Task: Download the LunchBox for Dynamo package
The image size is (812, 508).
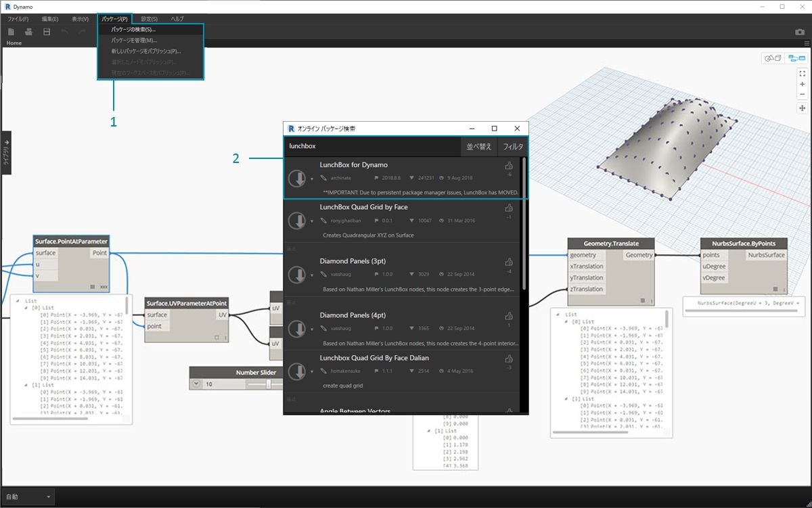Action: pos(297,179)
